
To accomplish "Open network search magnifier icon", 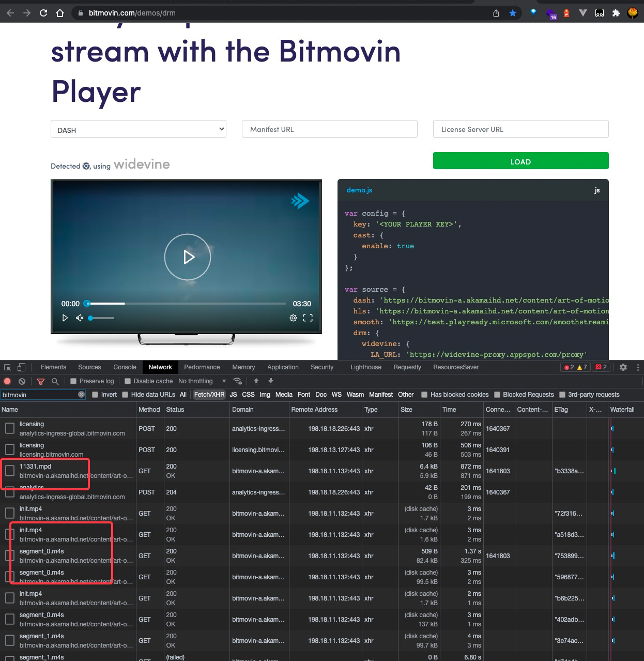I will pos(55,381).
